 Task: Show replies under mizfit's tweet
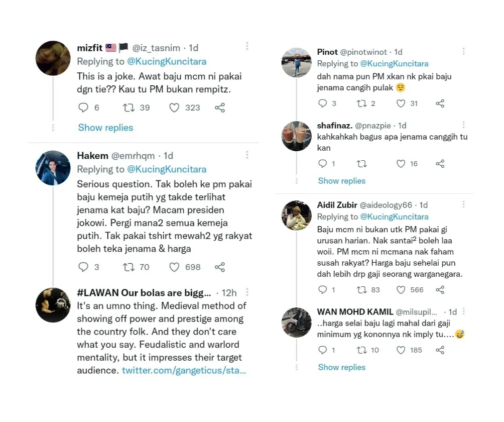click(x=105, y=128)
